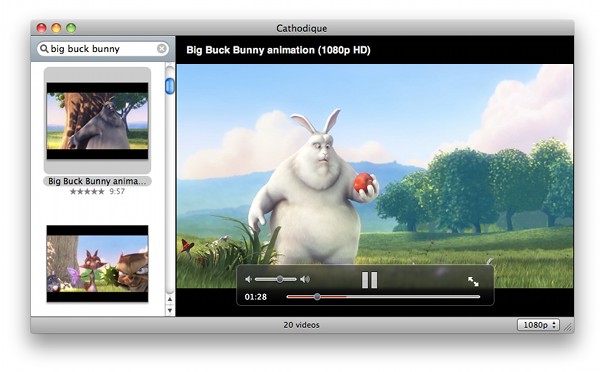The image size is (600, 372).
Task: Click the yellow minimize window button
Action: coord(56,28)
